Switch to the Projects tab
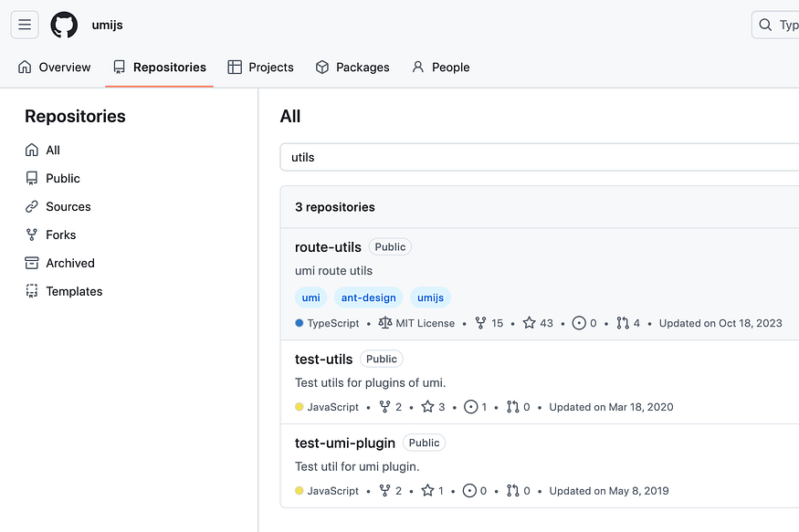Image resolution: width=799 pixels, height=532 pixels. (260, 68)
